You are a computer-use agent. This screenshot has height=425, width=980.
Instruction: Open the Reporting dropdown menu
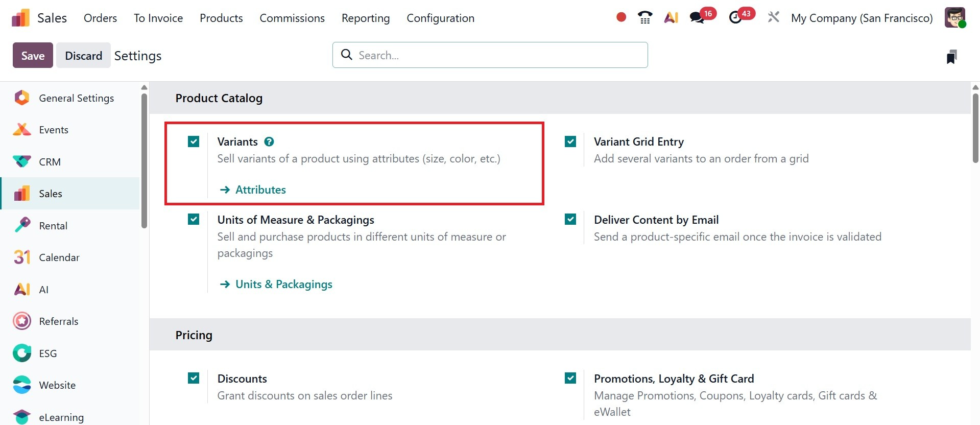[x=365, y=18]
